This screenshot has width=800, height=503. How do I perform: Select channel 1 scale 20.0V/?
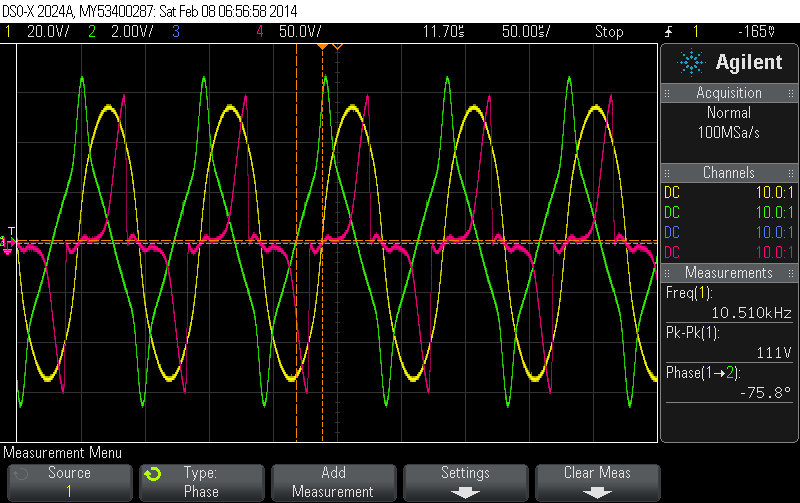coord(48,32)
